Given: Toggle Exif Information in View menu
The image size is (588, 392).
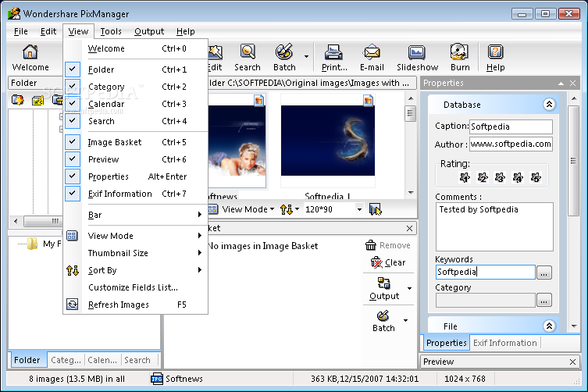Looking at the screenshot, I should pyautogui.click(x=73, y=194).
